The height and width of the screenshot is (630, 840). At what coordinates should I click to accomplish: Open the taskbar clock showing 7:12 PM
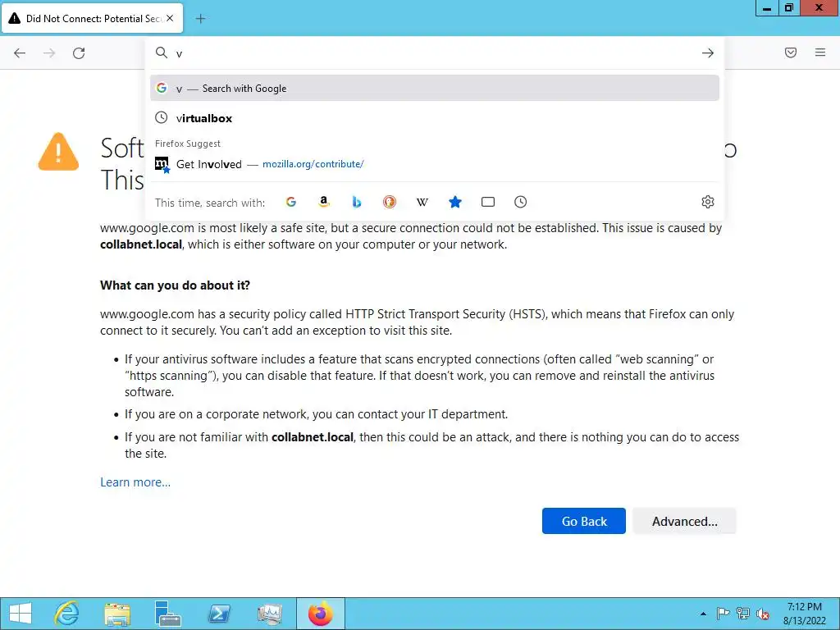click(x=804, y=614)
